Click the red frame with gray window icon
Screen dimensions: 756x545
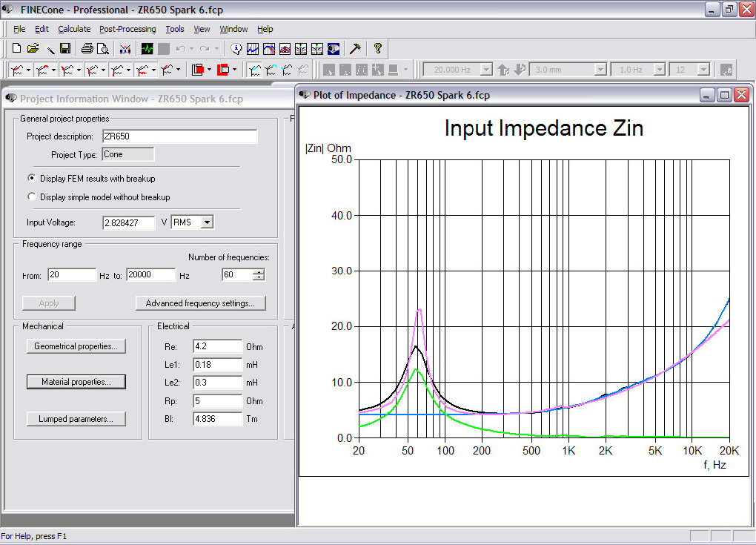click(223, 70)
